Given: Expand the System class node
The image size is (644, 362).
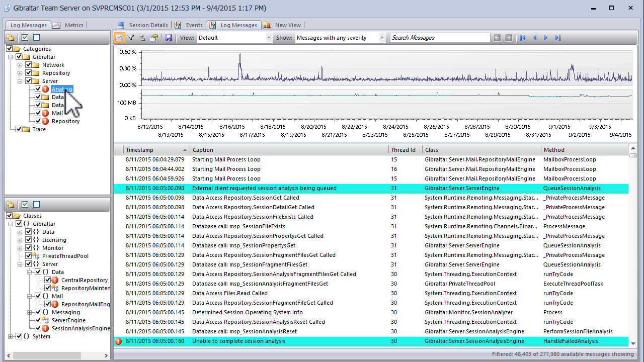Looking at the screenshot, I should pyautogui.click(x=11, y=336).
